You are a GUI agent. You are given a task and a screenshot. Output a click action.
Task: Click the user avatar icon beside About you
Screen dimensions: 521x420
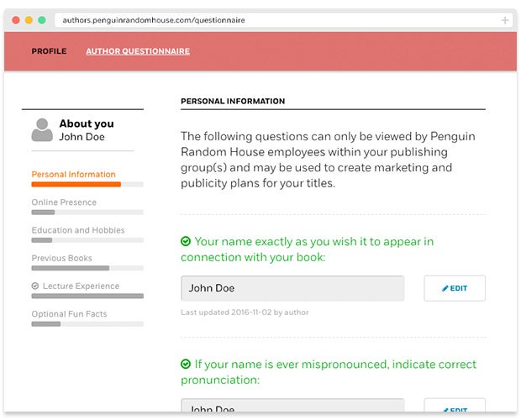click(42, 130)
